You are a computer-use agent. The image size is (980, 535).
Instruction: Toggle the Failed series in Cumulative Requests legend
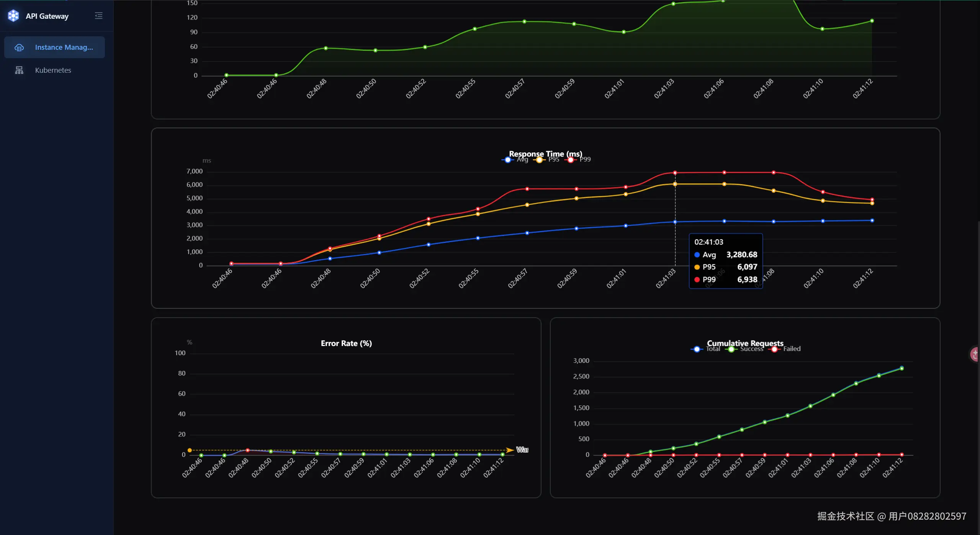pyautogui.click(x=784, y=349)
